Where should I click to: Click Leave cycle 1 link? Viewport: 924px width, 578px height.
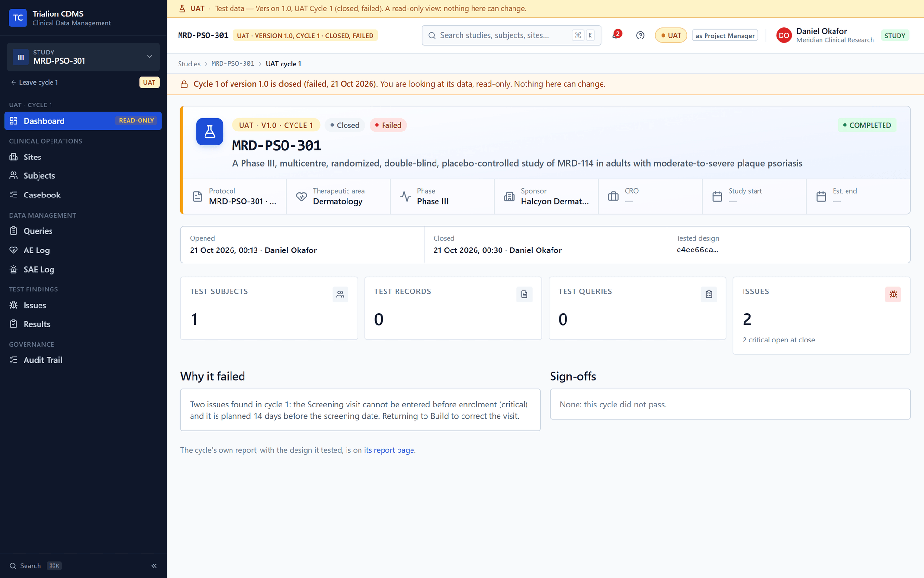click(34, 82)
